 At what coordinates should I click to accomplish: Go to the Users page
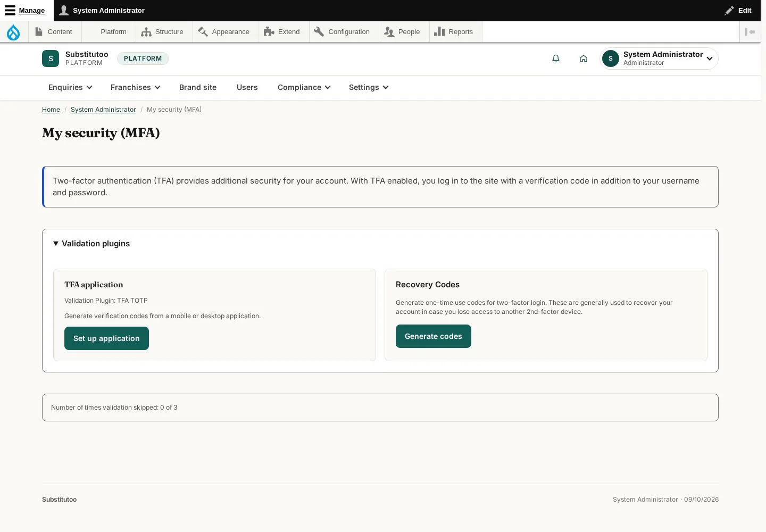coord(247,87)
